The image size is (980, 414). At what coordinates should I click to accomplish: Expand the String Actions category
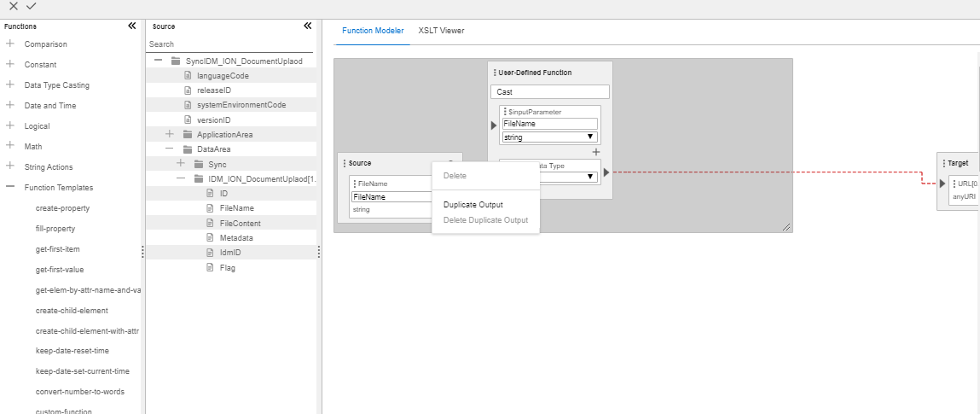tap(10, 166)
